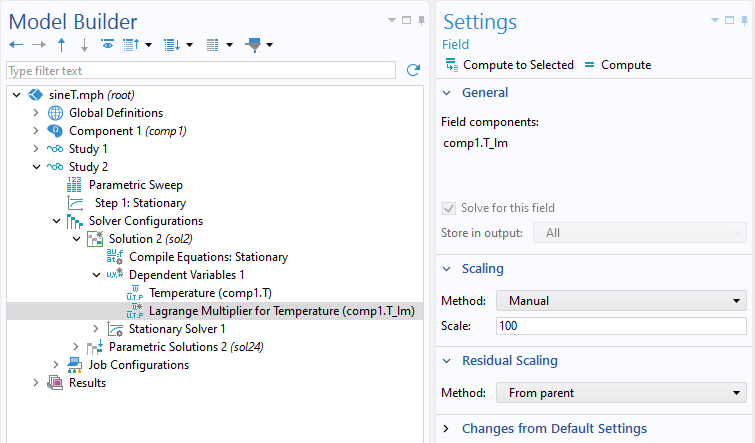This screenshot has height=443, width=755.
Task: Click the Scale input field
Action: (621, 326)
